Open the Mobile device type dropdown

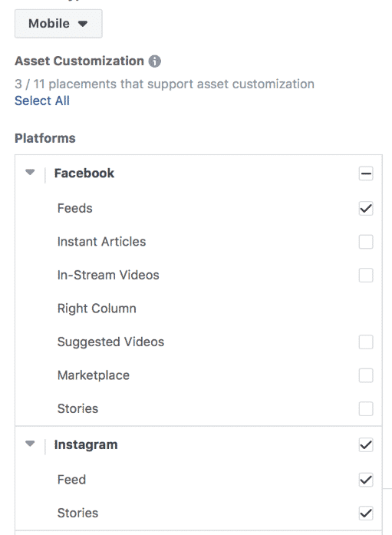[x=58, y=24]
